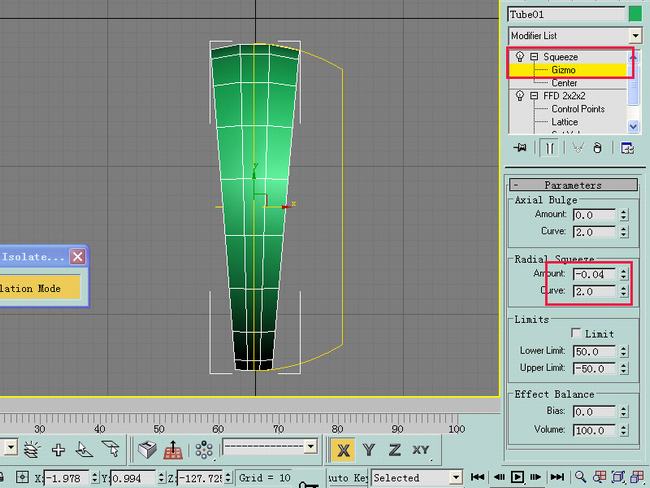The height and width of the screenshot is (488, 650).
Task: Click the Lower Limit field
Action: click(x=594, y=352)
